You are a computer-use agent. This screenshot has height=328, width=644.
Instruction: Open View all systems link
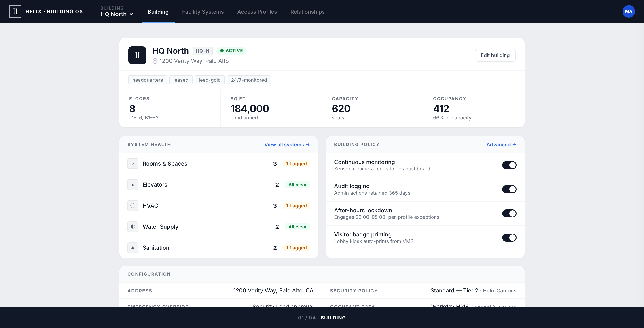click(287, 145)
